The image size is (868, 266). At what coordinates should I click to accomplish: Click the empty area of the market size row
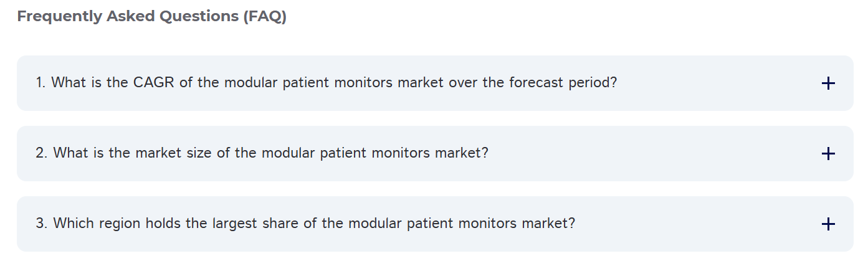[654, 153]
